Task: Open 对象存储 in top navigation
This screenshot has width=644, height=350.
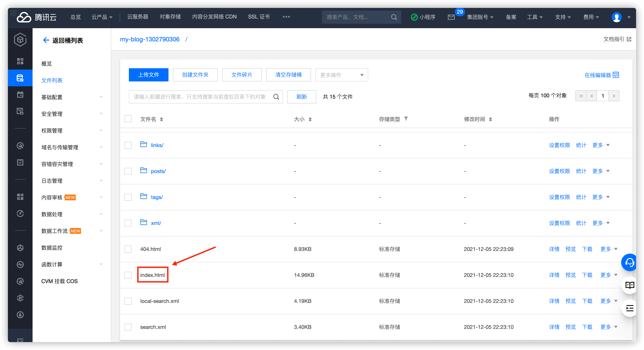Action: (x=170, y=17)
